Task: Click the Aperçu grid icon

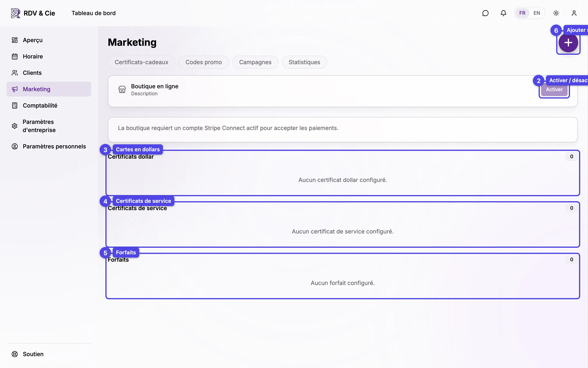Action: point(14,40)
